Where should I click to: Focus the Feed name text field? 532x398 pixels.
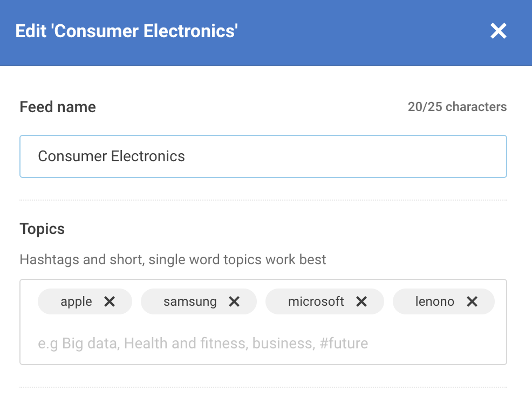263,156
